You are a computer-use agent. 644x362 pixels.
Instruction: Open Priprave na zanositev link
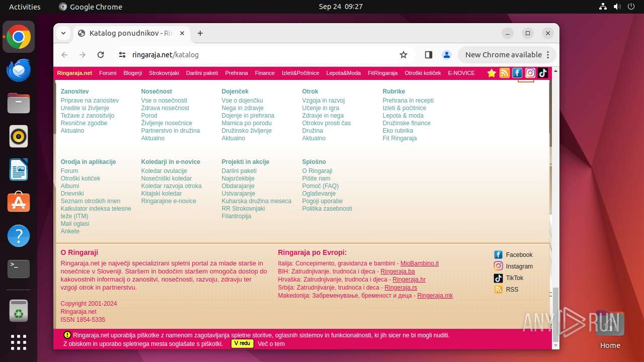point(90,101)
